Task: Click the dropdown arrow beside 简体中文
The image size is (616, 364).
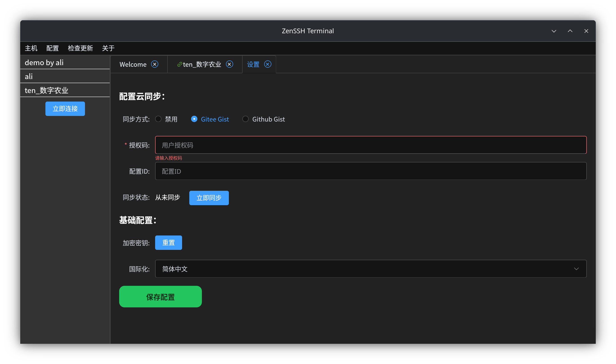Action: pos(576,269)
